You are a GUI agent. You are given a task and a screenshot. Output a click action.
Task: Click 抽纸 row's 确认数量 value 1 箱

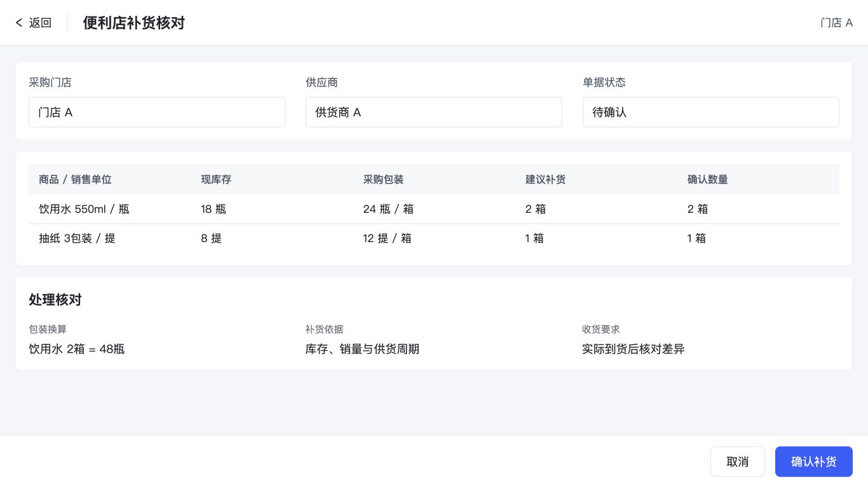pyautogui.click(x=696, y=238)
